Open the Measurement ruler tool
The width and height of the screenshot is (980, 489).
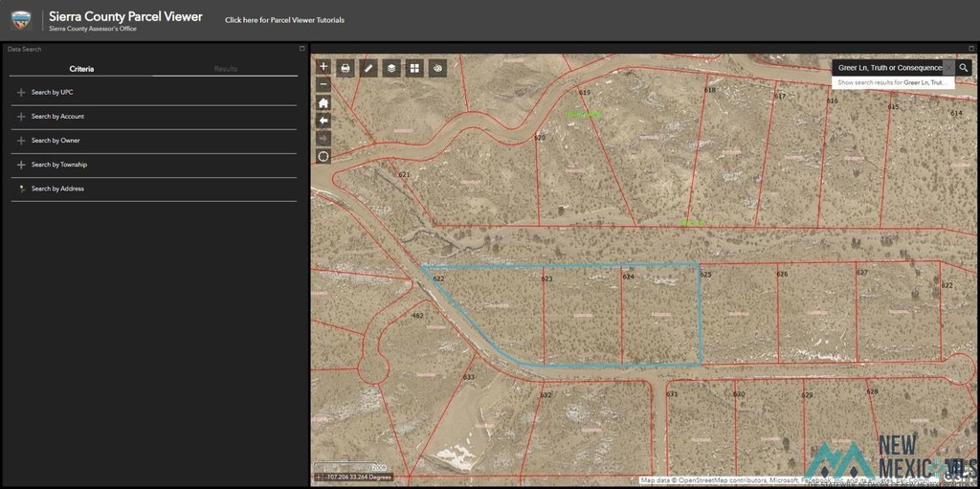click(367, 69)
